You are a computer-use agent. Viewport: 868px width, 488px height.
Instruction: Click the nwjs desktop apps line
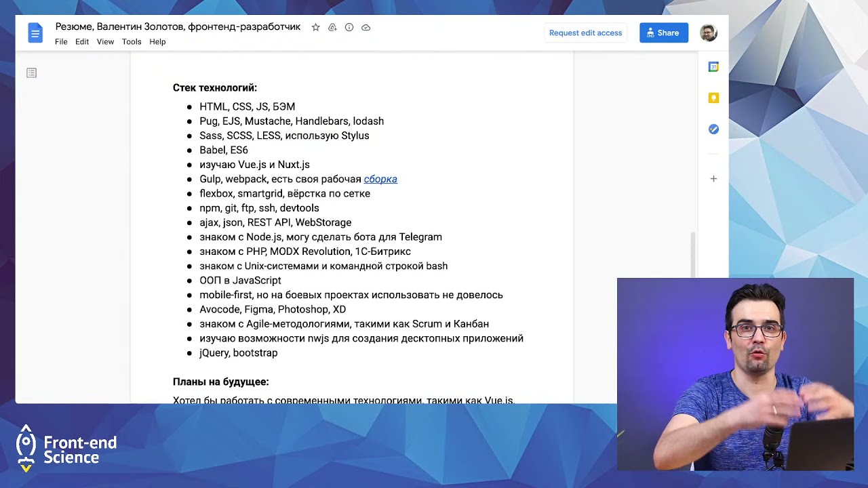tap(361, 338)
